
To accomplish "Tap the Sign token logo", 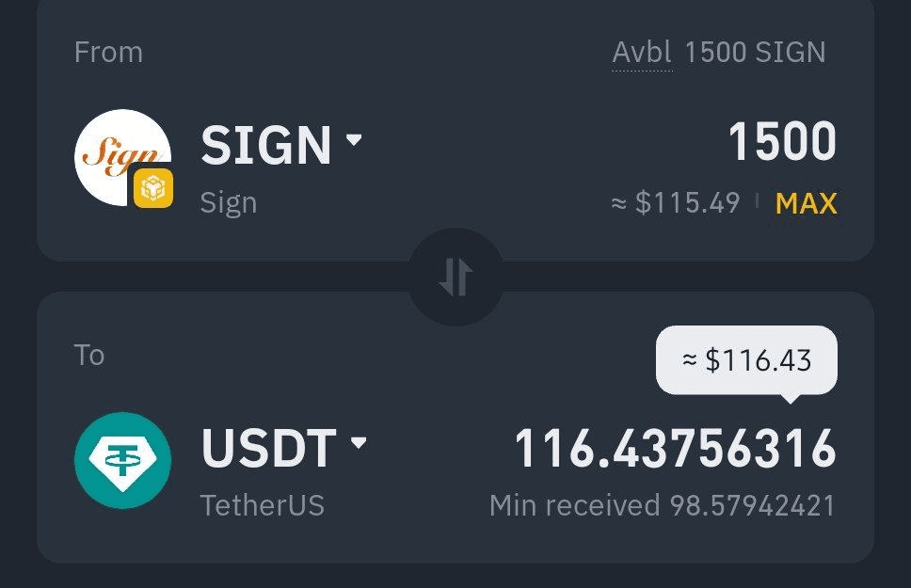I will (122, 157).
